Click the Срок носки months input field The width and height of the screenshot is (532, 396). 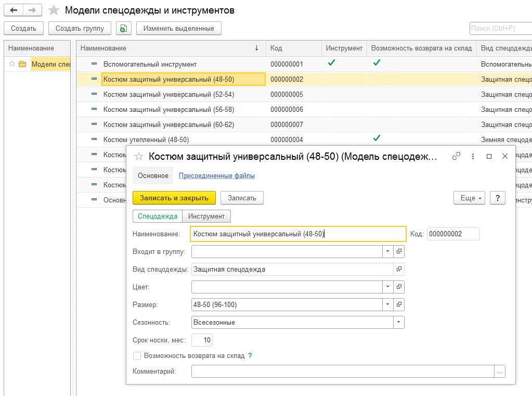(x=202, y=340)
